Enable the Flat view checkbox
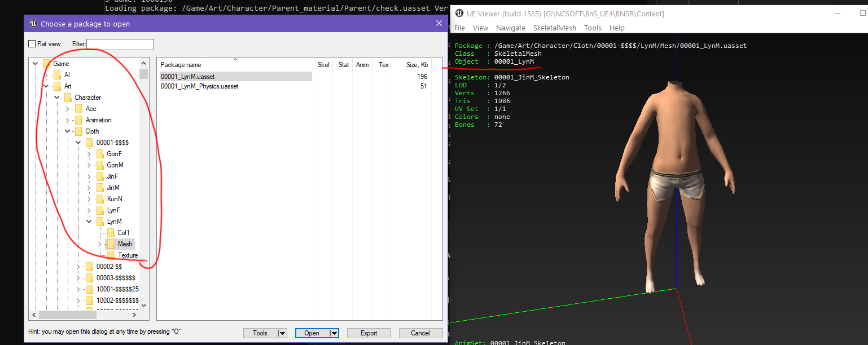 pos(32,44)
